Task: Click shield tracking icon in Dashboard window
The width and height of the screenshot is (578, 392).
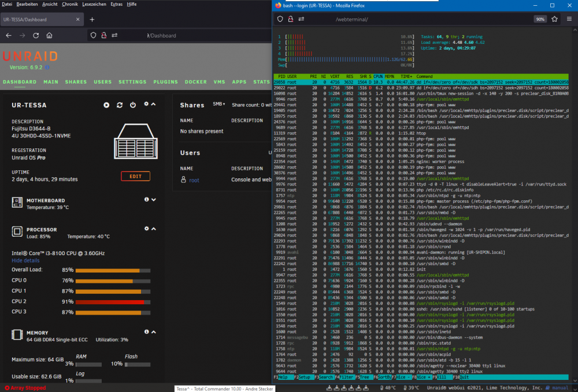Action: (x=93, y=35)
